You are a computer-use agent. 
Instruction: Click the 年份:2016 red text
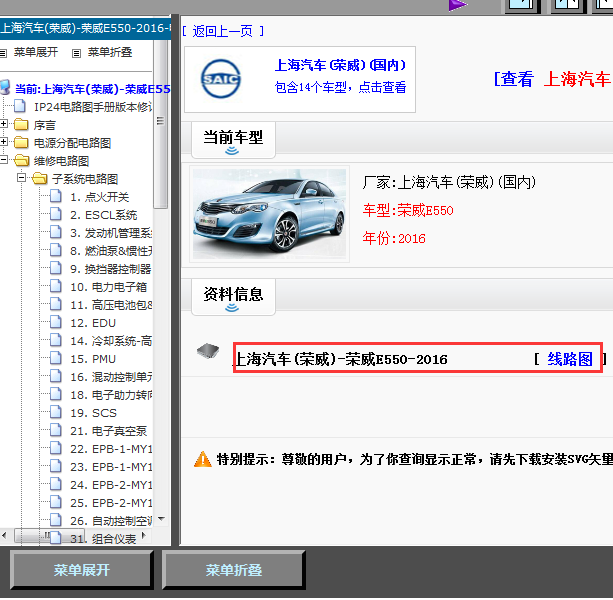[394, 238]
